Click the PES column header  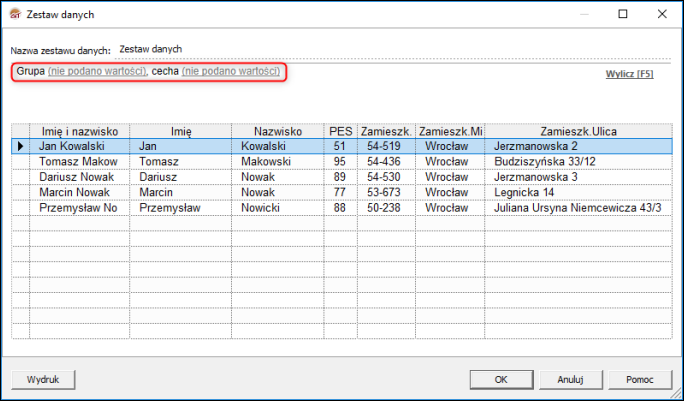(340, 131)
